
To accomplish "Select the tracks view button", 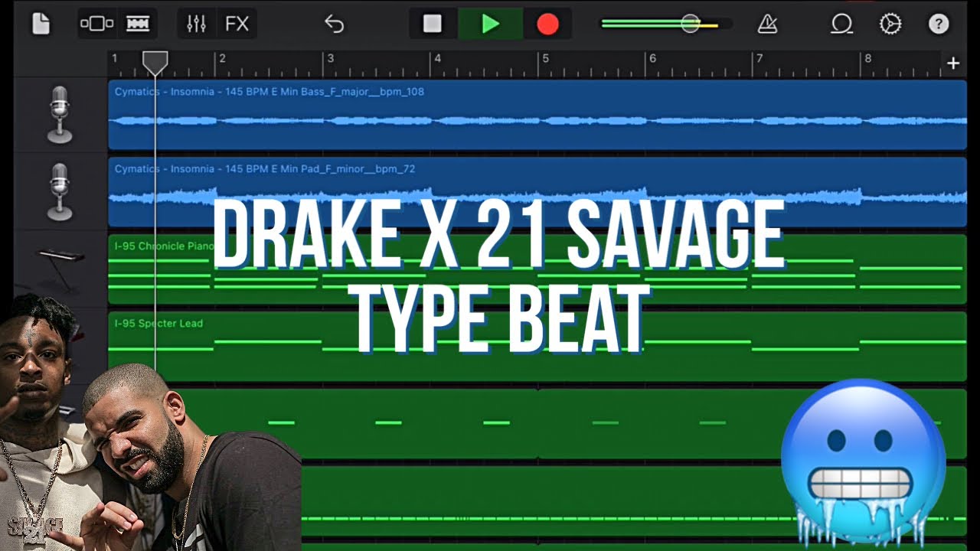I will [x=138, y=24].
